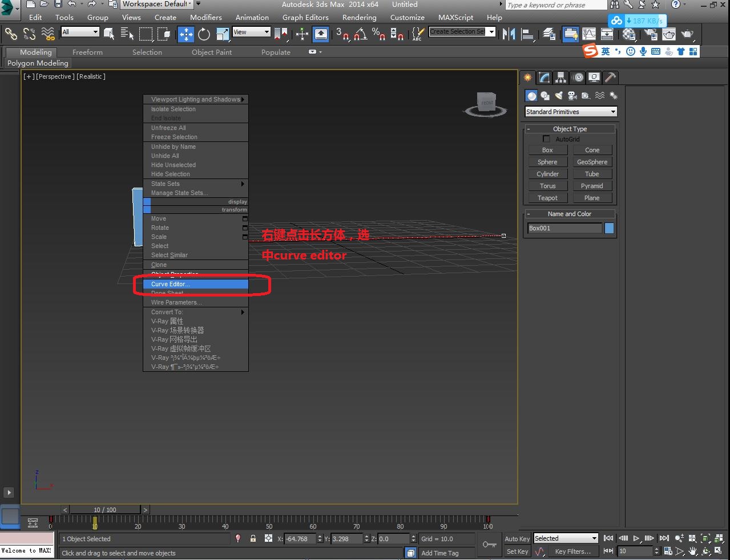This screenshot has width=730, height=560.
Task: Open the Render Setup icon
Action: point(650,34)
